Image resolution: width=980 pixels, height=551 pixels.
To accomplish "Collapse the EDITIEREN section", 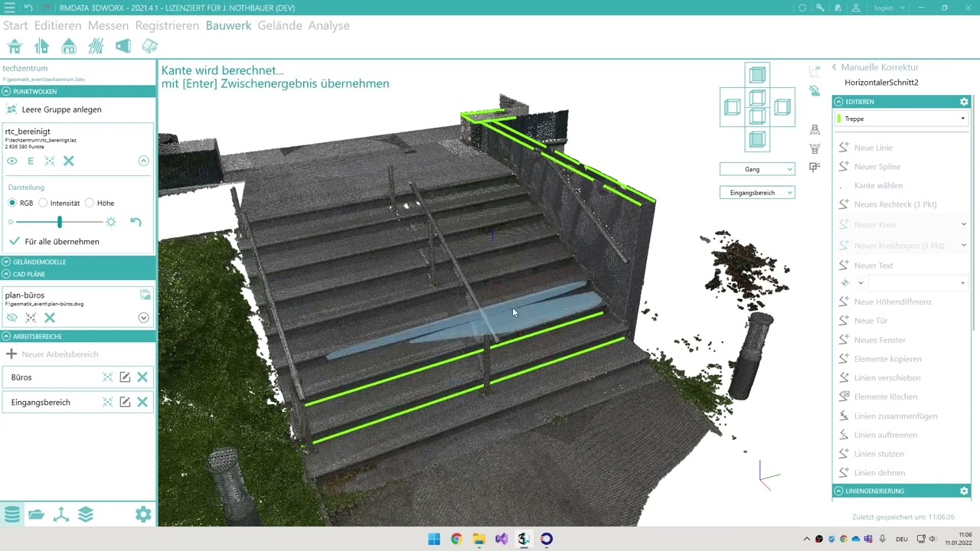I will coord(838,102).
